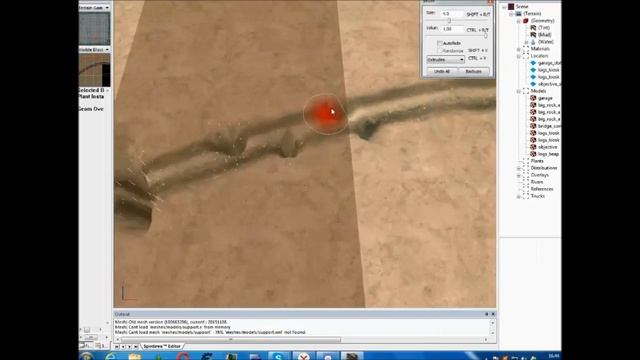
Task: Select the Plants category in tree
Action: [537, 161]
